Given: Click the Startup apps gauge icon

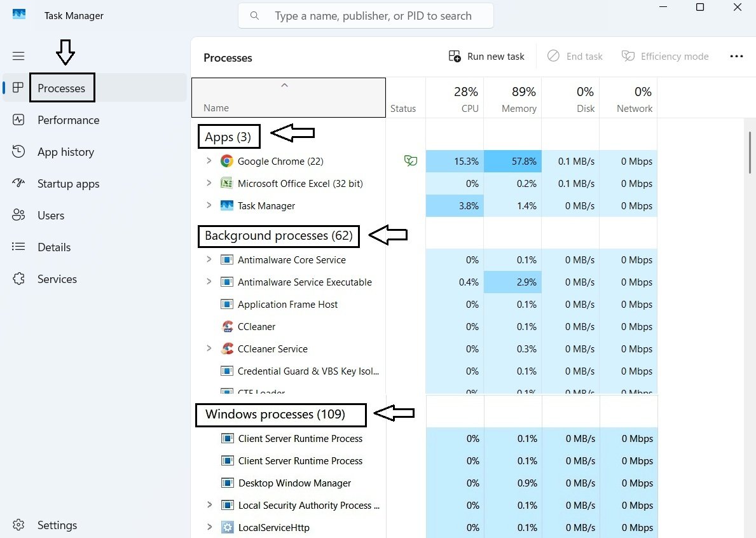Looking at the screenshot, I should (18, 183).
